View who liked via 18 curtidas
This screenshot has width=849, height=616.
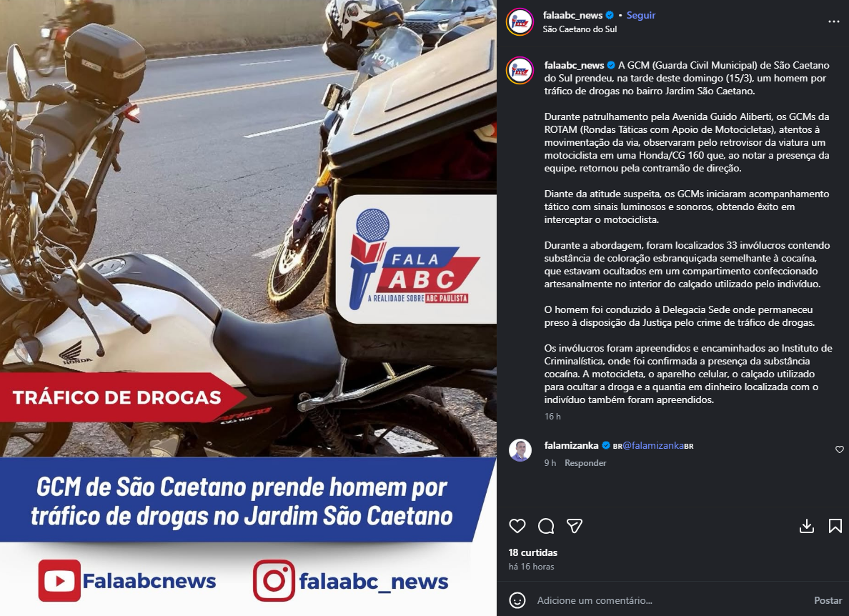point(533,552)
